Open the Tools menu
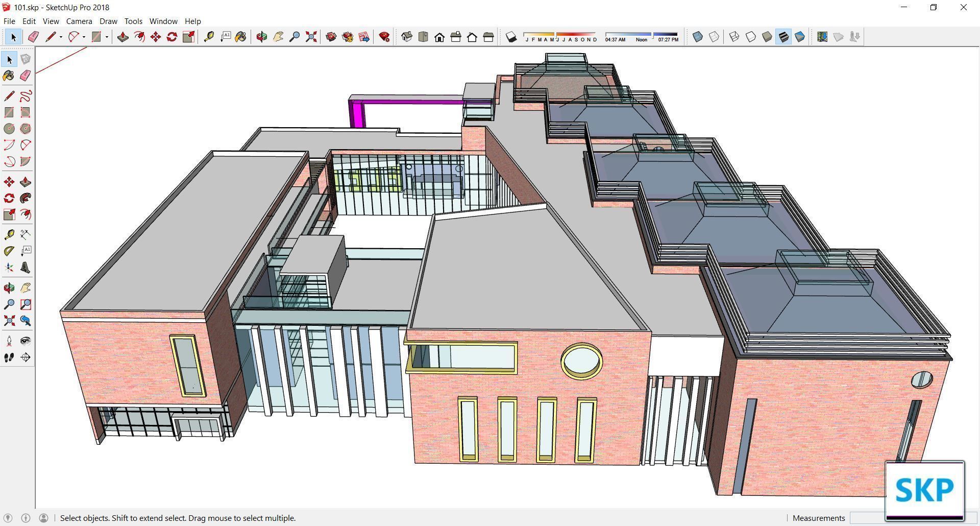The image size is (980, 526). pos(133,21)
